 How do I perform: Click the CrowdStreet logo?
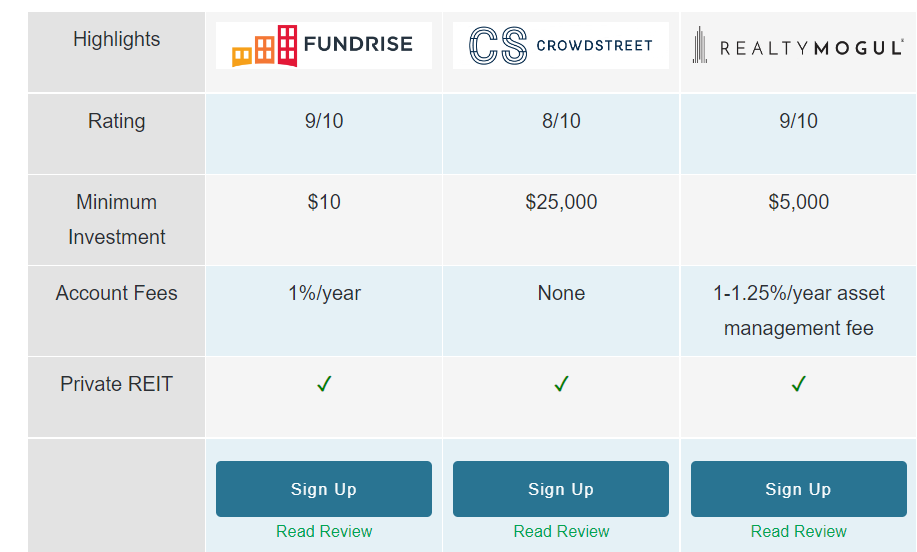pos(561,46)
